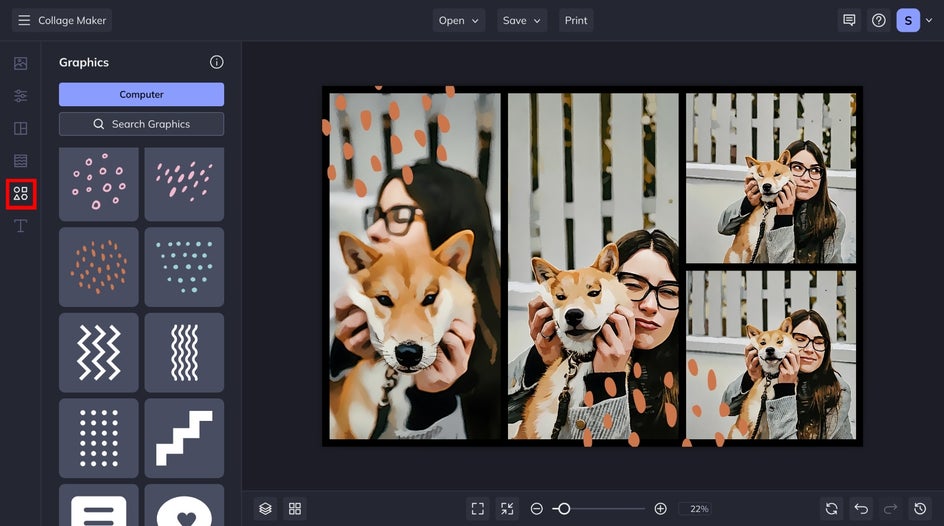
Task: Select the teal dots triangle graphic
Action: coord(184,267)
